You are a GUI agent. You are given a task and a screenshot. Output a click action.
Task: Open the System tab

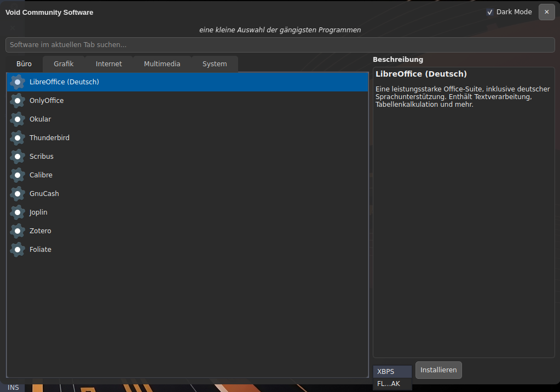[215, 64]
